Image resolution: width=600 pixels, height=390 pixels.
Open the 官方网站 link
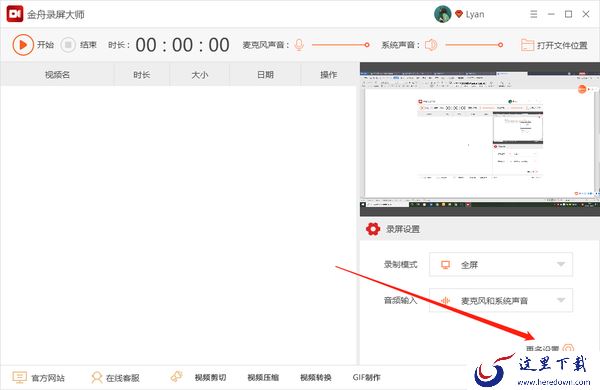coord(48,378)
